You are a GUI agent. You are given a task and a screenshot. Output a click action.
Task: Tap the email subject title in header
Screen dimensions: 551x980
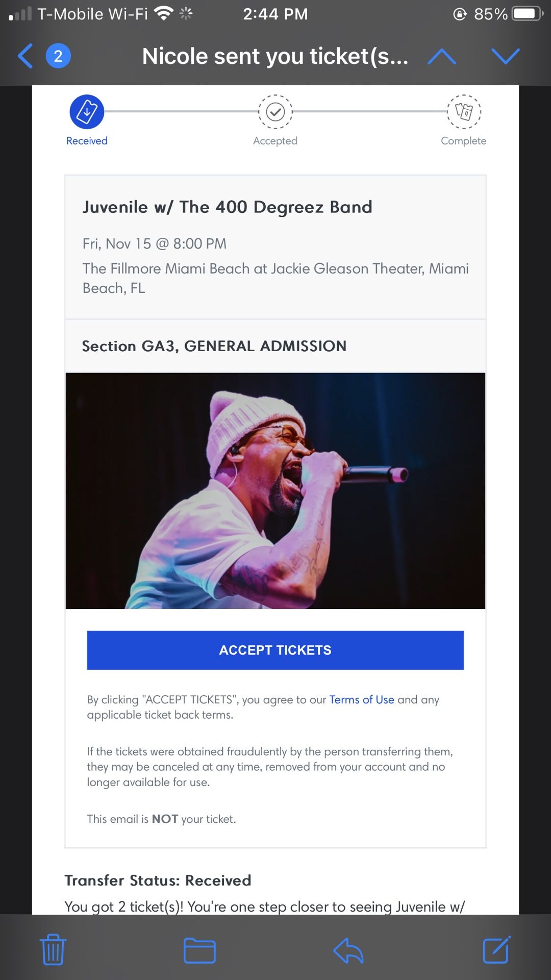click(275, 56)
